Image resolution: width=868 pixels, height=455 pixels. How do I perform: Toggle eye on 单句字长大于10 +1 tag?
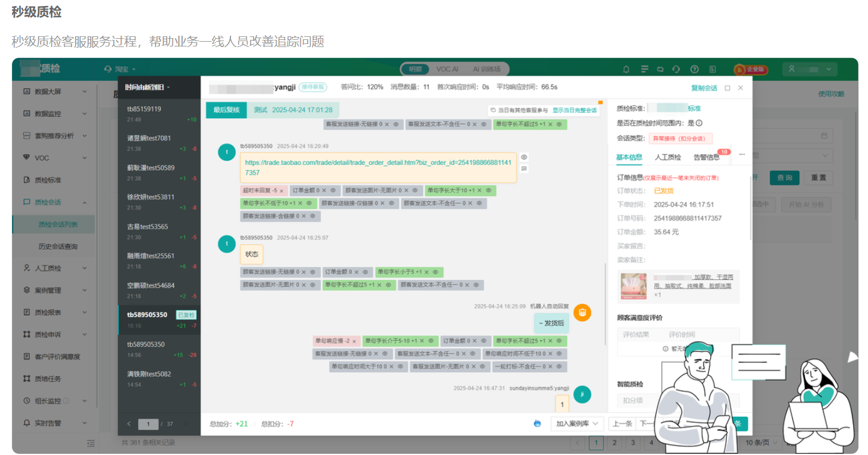488,191
